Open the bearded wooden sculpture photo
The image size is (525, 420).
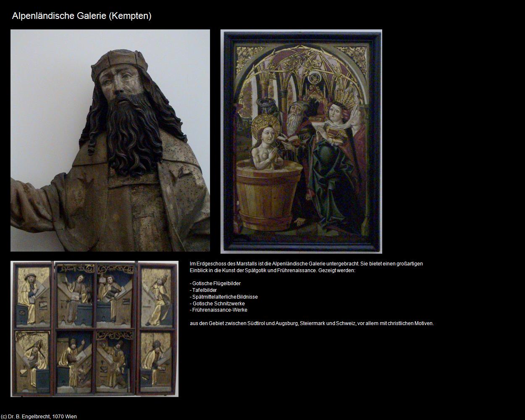[x=110, y=140]
